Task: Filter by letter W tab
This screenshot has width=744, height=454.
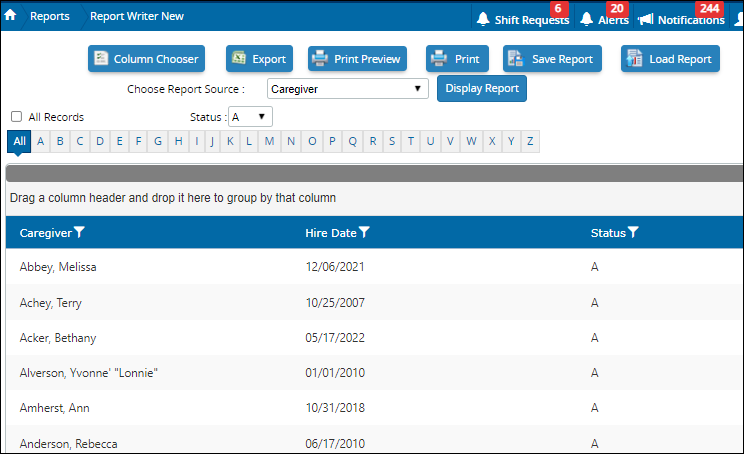Action: 471,141
